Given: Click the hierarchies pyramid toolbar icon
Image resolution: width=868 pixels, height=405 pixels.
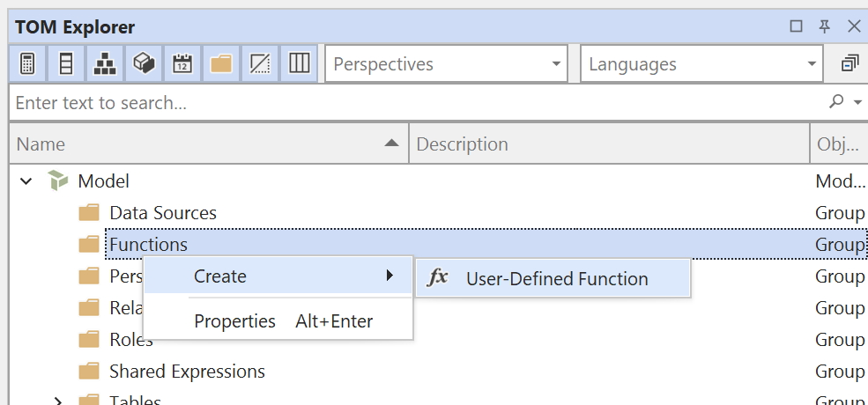Looking at the screenshot, I should point(105,64).
